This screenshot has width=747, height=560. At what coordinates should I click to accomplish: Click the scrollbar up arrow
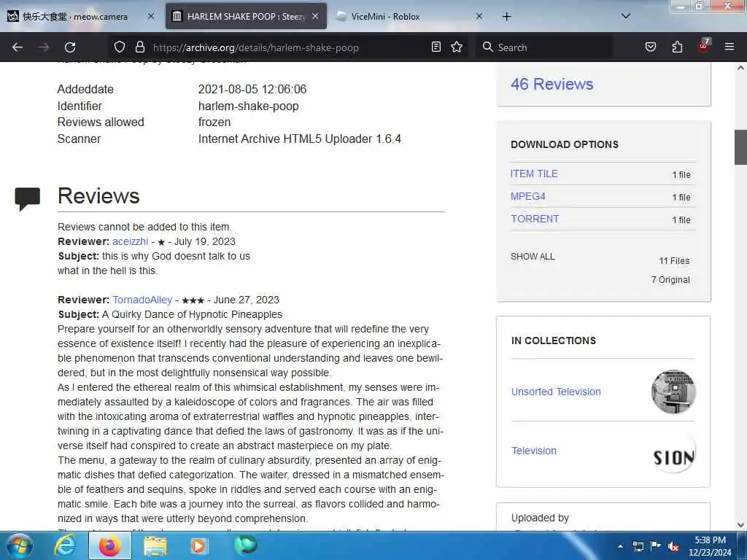740,68
